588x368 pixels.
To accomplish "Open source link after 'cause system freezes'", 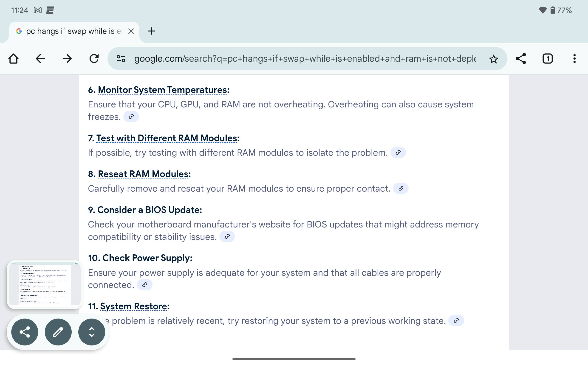I will coord(131,117).
